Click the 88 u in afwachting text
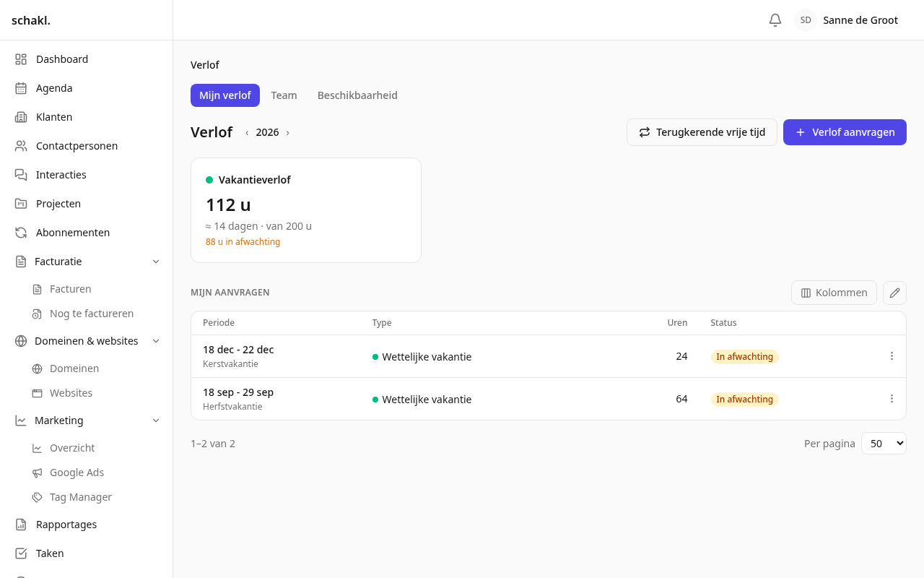924x578 pixels. pyautogui.click(x=243, y=242)
